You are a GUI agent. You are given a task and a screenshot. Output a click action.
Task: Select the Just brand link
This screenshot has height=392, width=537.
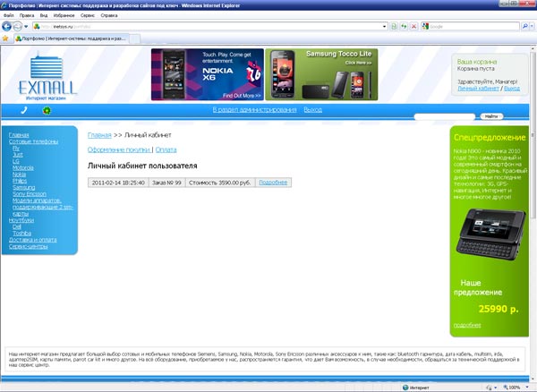click(18, 155)
